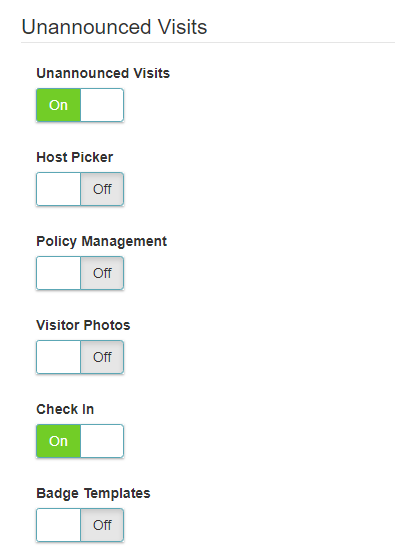Disable the Check In toggle
The width and height of the screenshot is (395, 557).
point(80,441)
